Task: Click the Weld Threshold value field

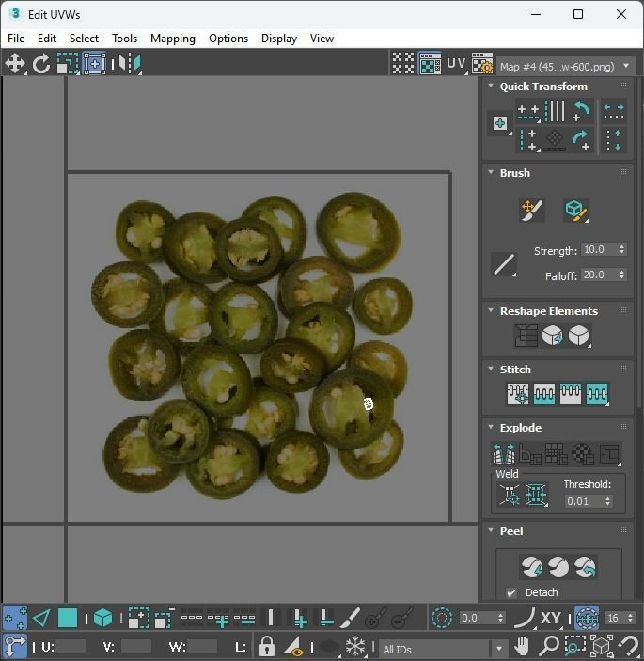Action: pyautogui.click(x=584, y=501)
